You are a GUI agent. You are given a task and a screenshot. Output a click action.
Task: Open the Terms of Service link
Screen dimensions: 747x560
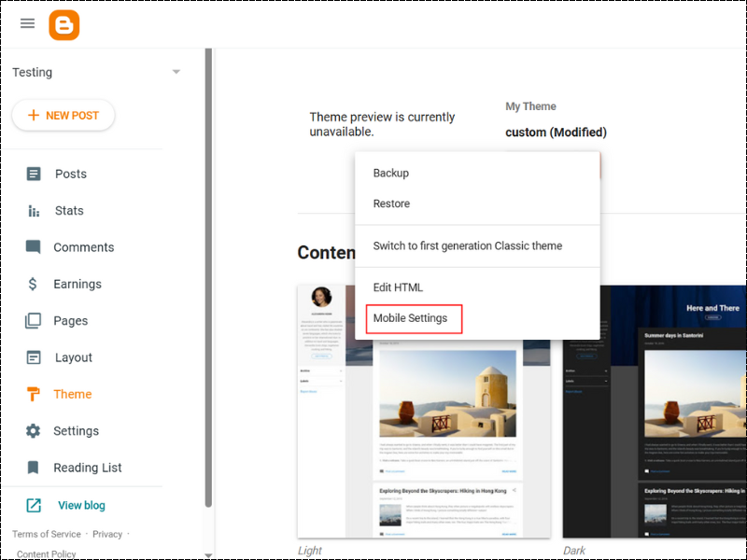47,534
